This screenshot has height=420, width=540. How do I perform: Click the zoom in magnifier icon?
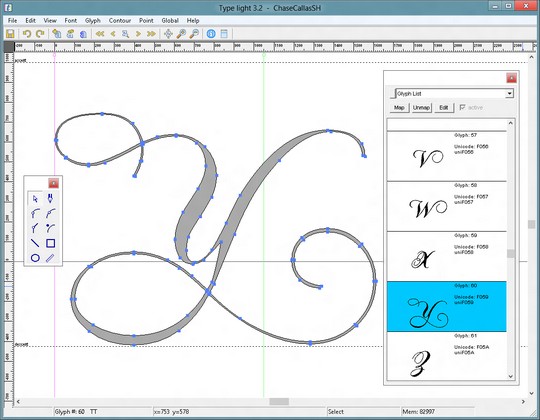(x=181, y=34)
